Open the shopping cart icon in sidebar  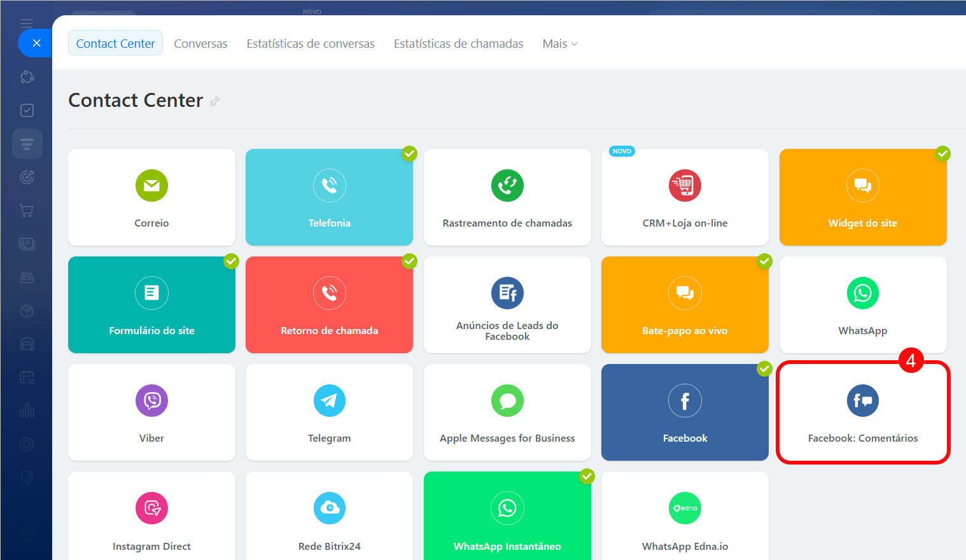27,211
